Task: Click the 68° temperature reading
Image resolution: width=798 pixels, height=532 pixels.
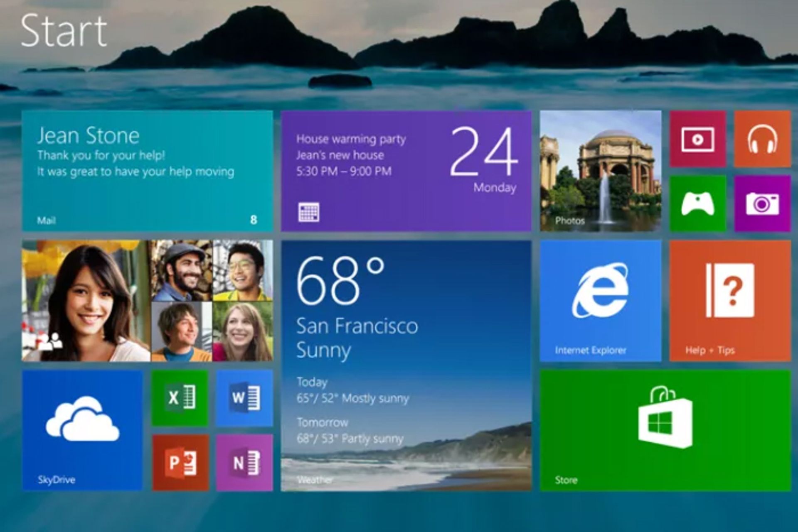Action: [340, 280]
